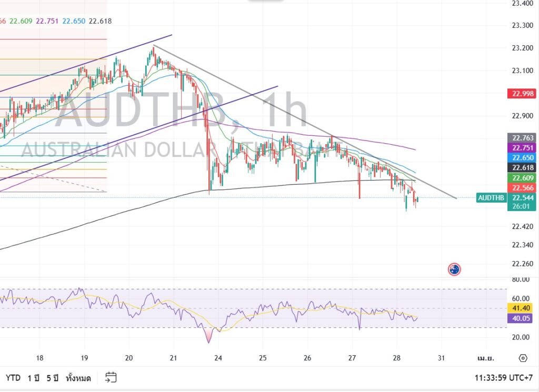Click the green 22.609 price label
Screen dimensions: 539x392
tap(522, 178)
